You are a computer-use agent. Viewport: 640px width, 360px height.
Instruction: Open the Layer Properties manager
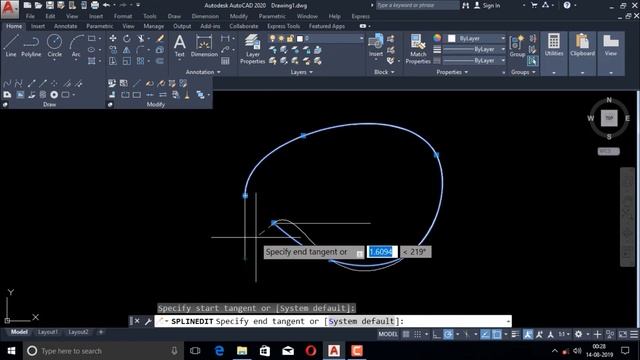[253, 49]
